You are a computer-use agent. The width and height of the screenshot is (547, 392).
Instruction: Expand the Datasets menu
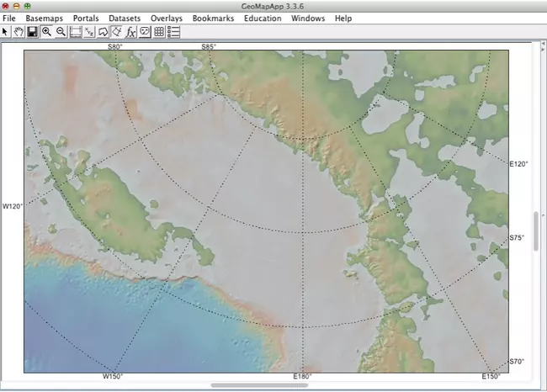[125, 18]
